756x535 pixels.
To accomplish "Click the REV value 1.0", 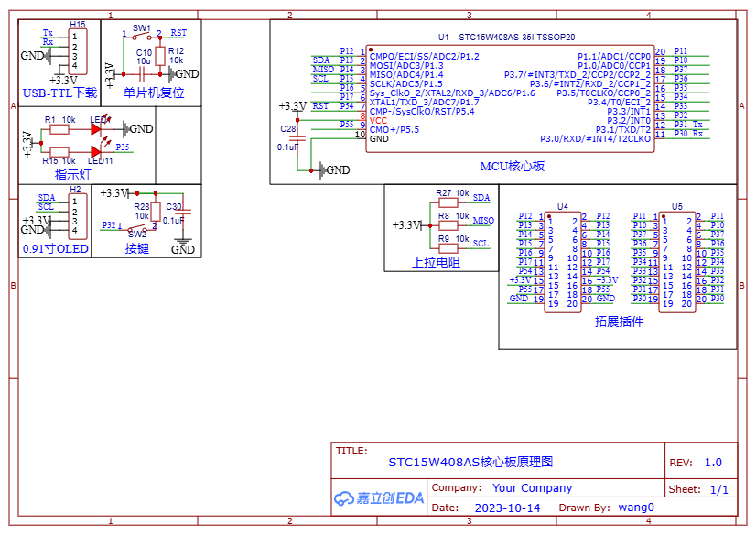I will click(x=713, y=462).
